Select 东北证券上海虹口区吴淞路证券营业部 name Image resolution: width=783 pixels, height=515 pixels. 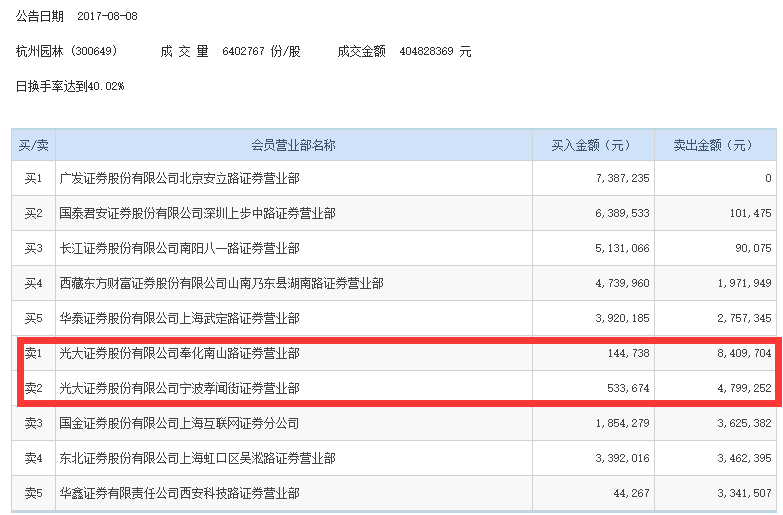tap(198, 458)
